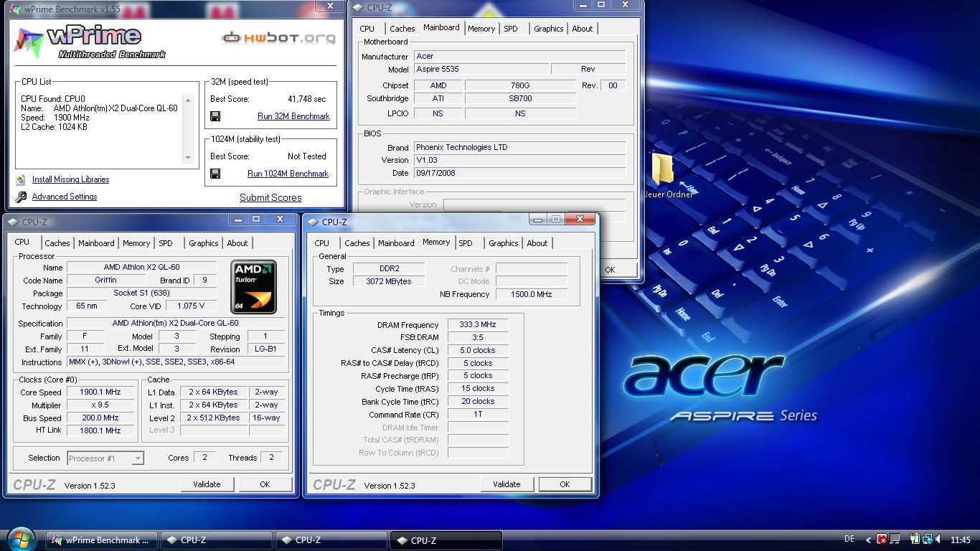Run the 32M Benchmark link
This screenshot has width=980, height=551.
point(293,116)
